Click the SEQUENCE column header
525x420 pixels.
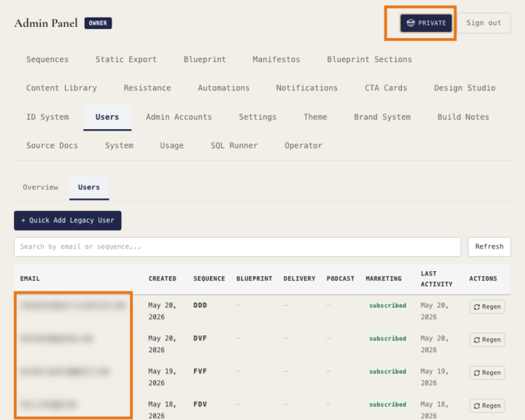coord(209,279)
